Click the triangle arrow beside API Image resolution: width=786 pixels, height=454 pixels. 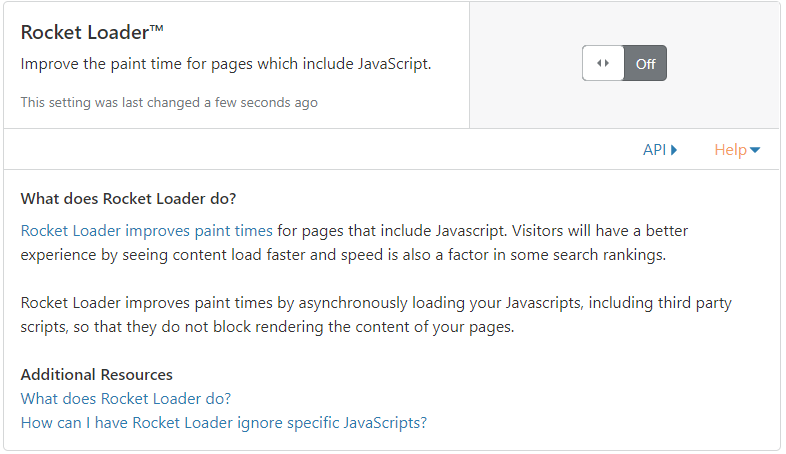(x=674, y=150)
